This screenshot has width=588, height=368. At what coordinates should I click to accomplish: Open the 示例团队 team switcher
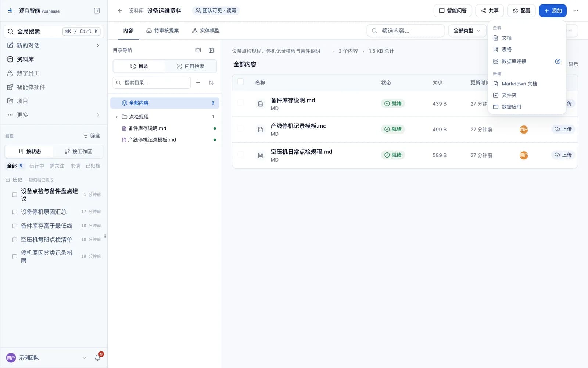[x=46, y=357]
